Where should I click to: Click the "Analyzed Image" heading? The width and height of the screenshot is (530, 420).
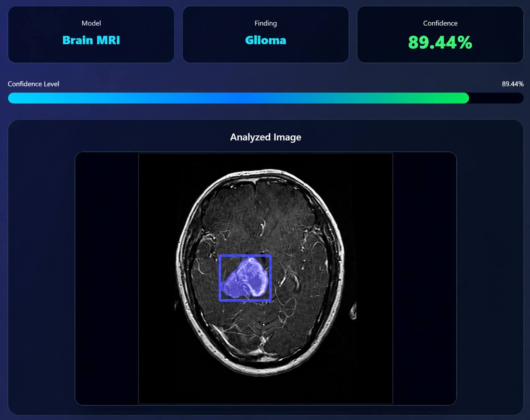point(265,137)
